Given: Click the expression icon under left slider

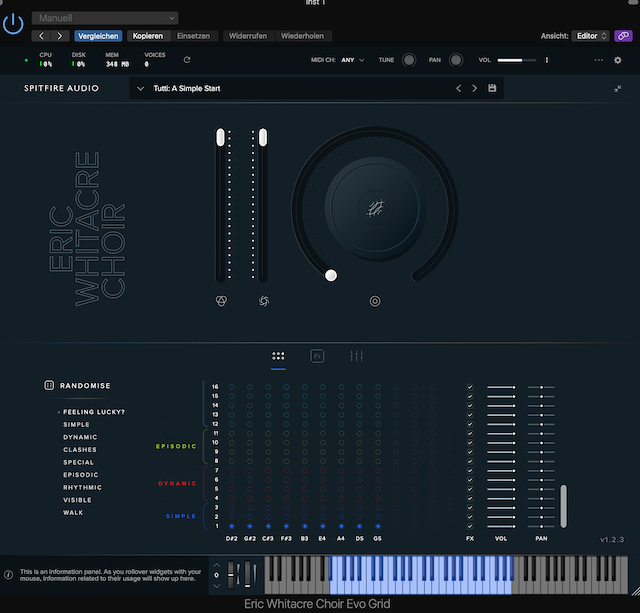Looking at the screenshot, I should click(x=221, y=301).
